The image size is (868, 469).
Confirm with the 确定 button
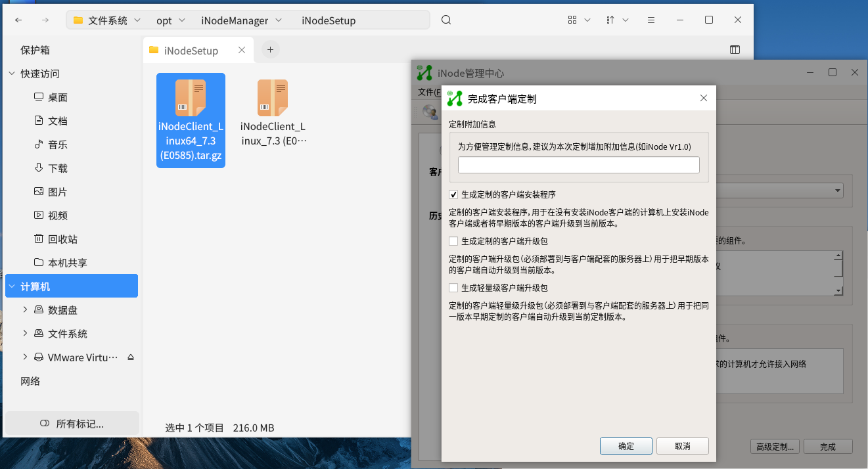(626, 446)
